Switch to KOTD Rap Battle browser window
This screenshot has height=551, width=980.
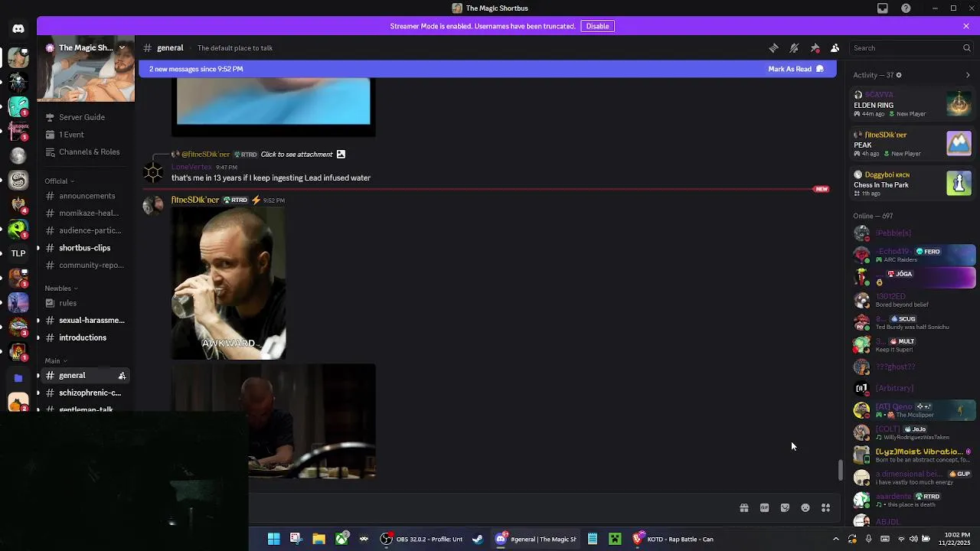[674, 540]
